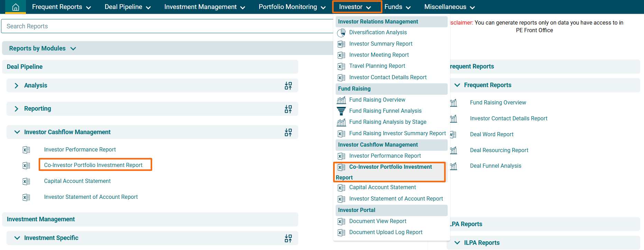Open the Deal Pipeline menu
This screenshot has height=250, width=644.
pyautogui.click(x=128, y=7)
